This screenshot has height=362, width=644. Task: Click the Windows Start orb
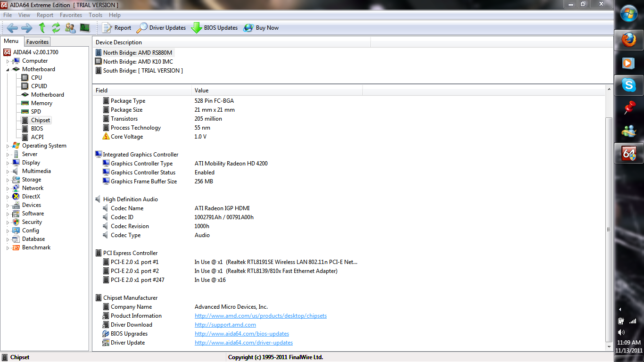[629, 14]
